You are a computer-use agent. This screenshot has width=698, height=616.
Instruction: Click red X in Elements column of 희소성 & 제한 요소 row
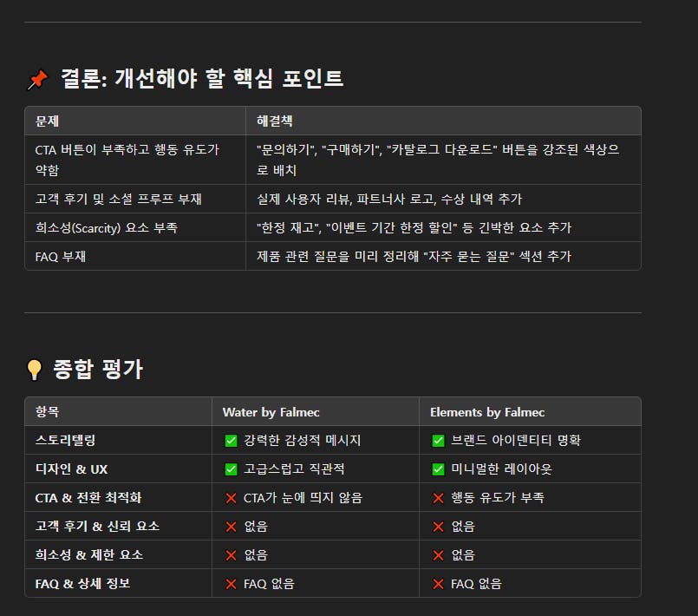439,555
